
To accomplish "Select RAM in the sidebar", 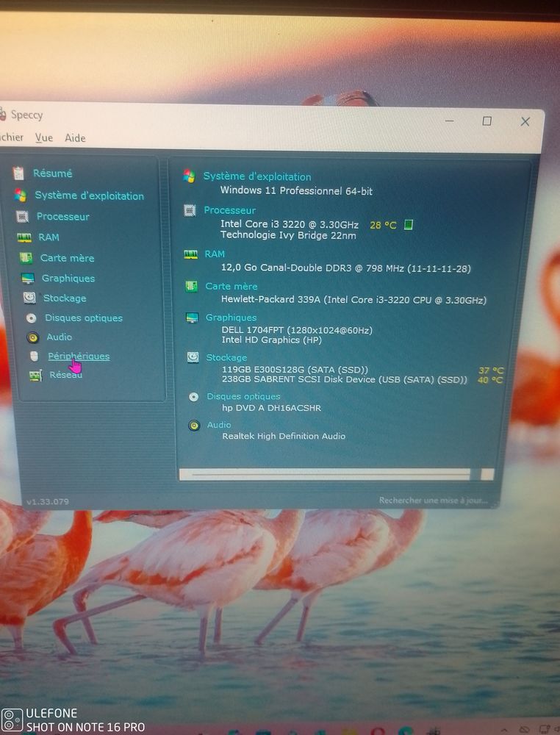I will (x=49, y=237).
